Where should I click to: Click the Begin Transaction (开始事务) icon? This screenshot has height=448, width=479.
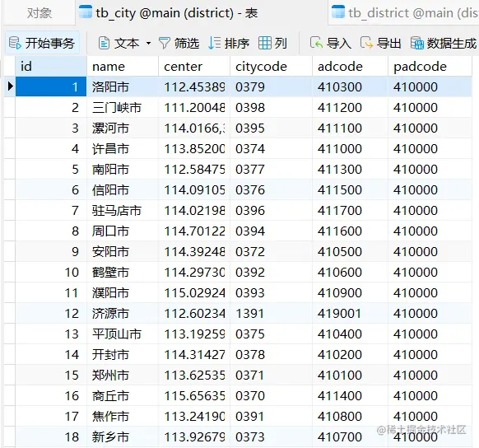15,43
